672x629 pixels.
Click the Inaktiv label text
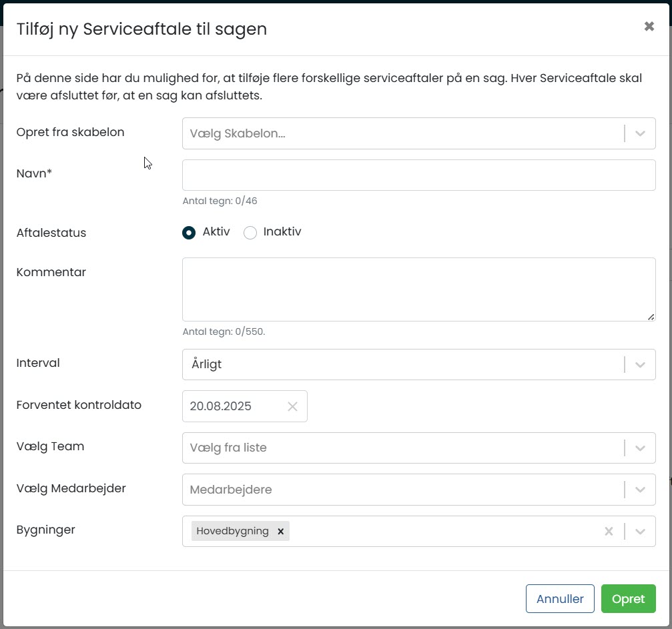[x=282, y=232]
